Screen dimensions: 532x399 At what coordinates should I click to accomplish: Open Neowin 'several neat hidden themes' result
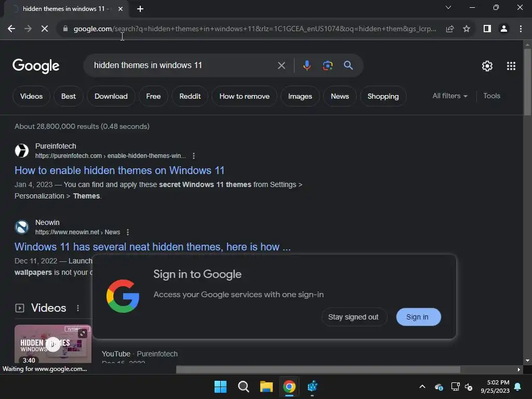tap(153, 247)
